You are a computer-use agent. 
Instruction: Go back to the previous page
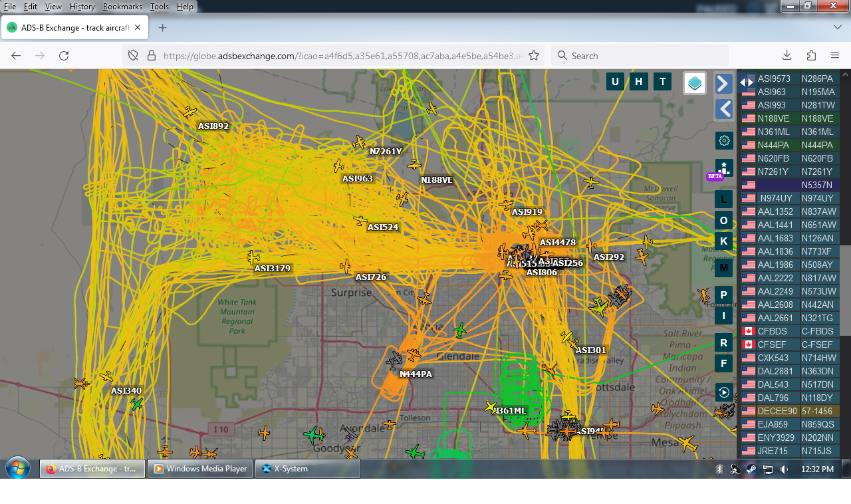click(x=16, y=56)
